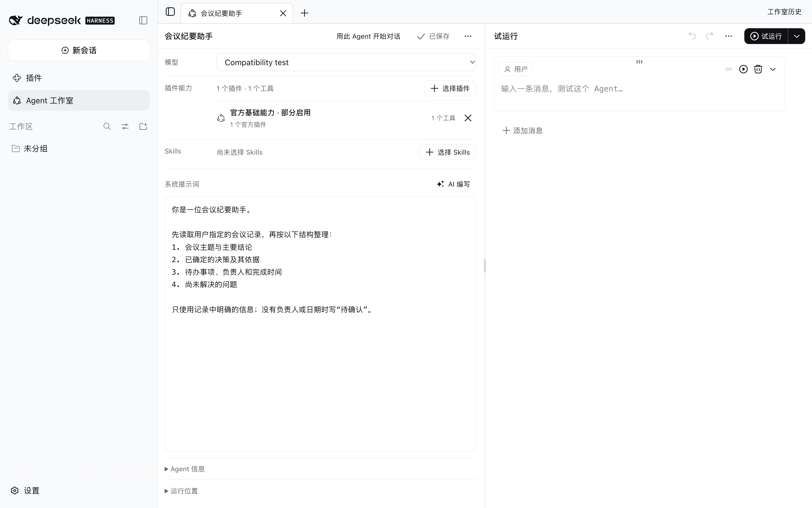The width and height of the screenshot is (812, 508).
Task: Open the 未分组 folder
Action: tap(79, 148)
